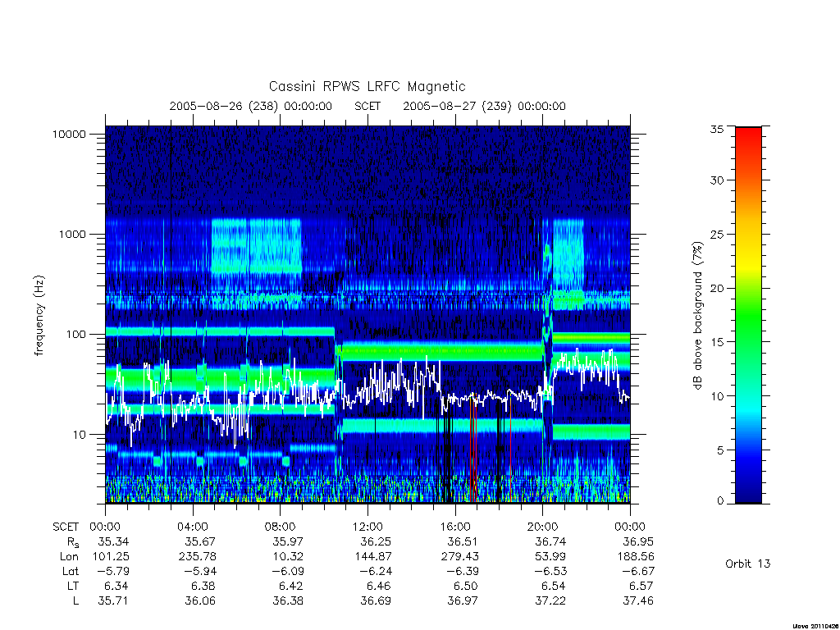Click the LT value 6.57
This screenshot has width=840, height=630.
(x=641, y=586)
